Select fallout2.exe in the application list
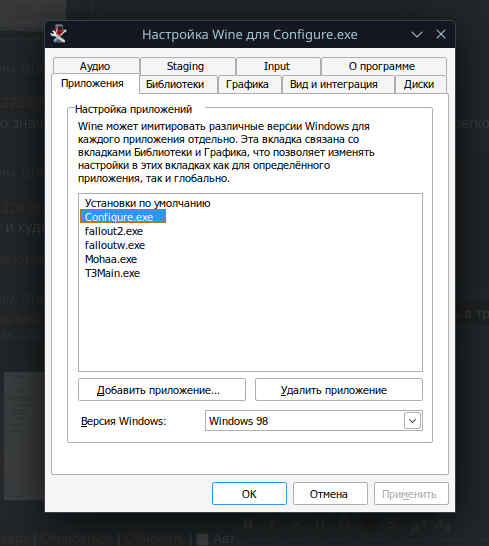 click(x=114, y=231)
